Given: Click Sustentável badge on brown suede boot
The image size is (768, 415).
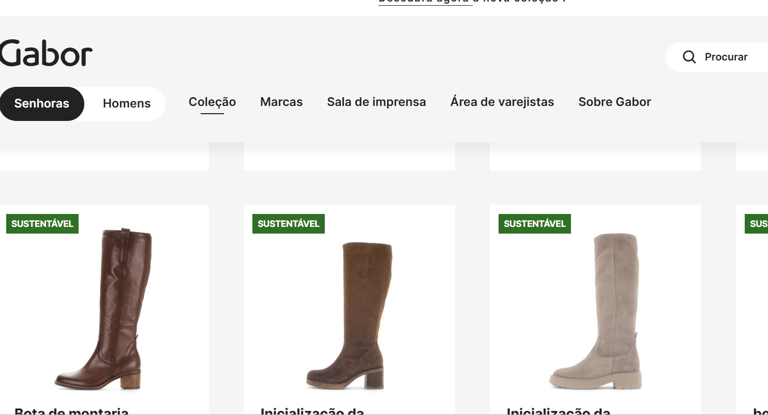Looking at the screenshot, I should point(288,224).
